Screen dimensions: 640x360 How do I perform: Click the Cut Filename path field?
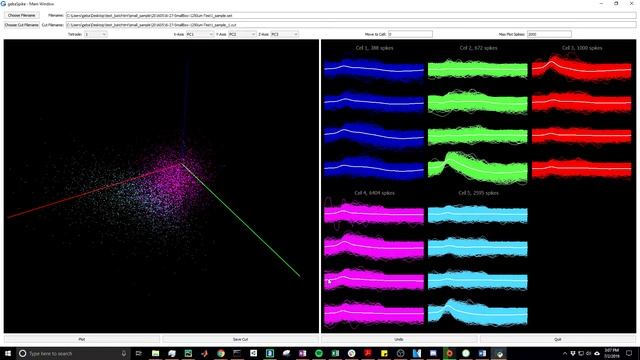(x=351, y=25)
